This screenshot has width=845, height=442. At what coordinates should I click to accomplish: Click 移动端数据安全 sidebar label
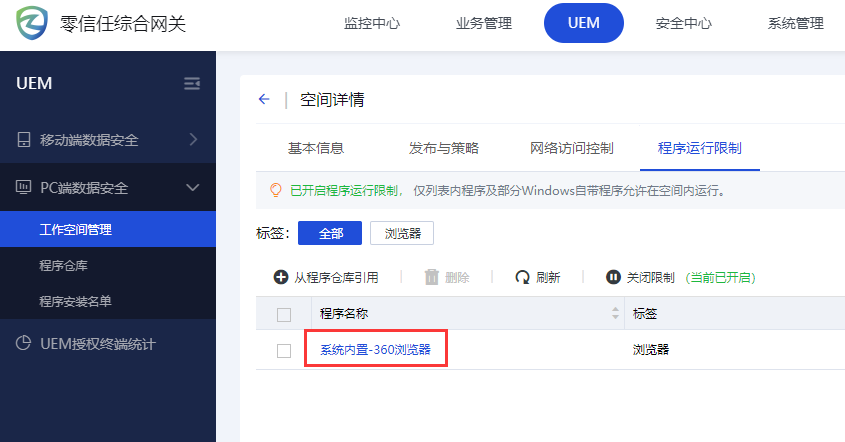click(x=89, y=140)
